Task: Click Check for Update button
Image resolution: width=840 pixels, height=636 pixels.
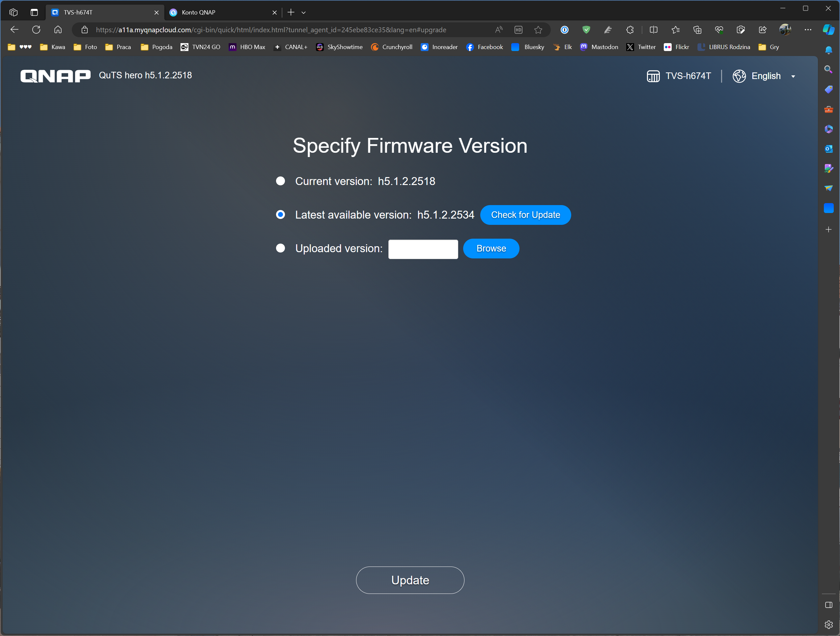Action: point(525,215)
